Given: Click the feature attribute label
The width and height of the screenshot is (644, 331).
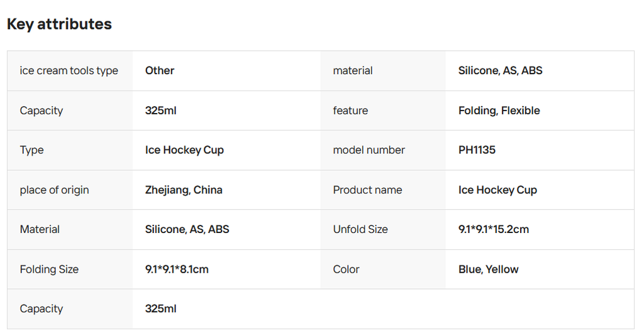Looking at the screenshot, I should click(350, 111).
